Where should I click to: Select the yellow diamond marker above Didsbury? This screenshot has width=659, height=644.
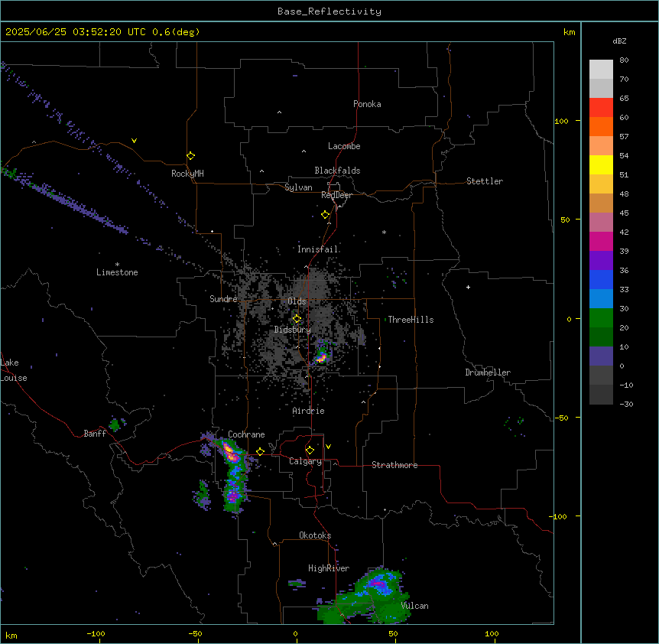pyautogui.click(x=297, y=319)
